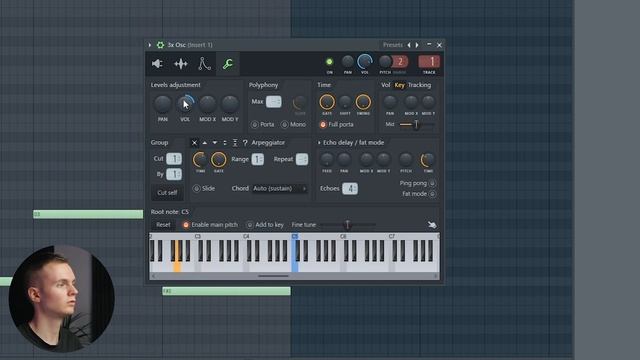This screenshot has height=360, width=640.
Task: Open the plugin options gear icon
Action: click(160, 45)
